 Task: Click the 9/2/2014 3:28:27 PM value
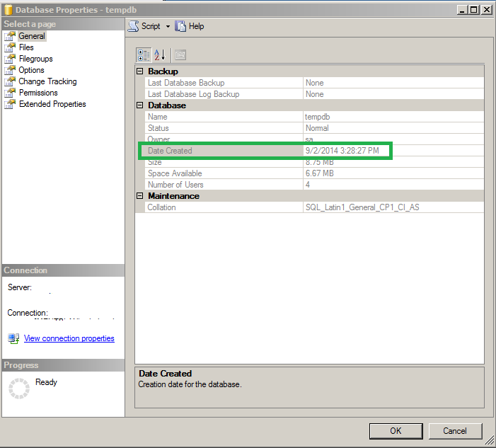(x=342, y=151)
